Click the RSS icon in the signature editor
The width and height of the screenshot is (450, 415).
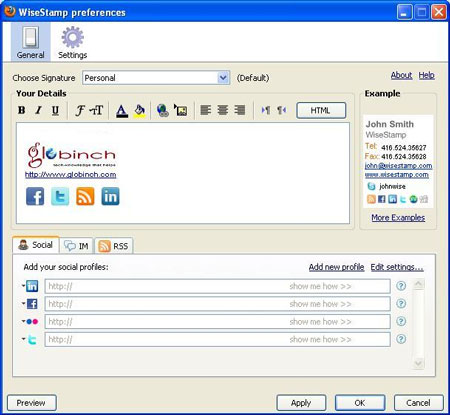pyautogui.click(x=85, y=196)
